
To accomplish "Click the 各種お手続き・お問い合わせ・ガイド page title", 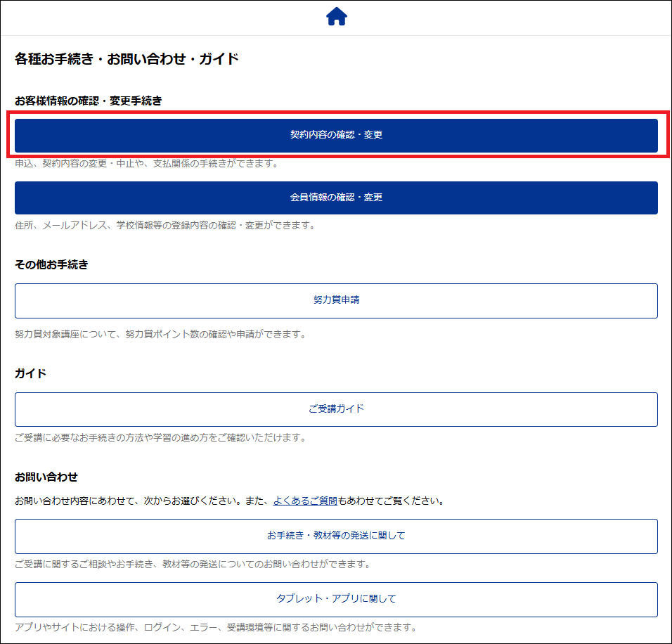I will pyautogui.click(x=127, y=59).
